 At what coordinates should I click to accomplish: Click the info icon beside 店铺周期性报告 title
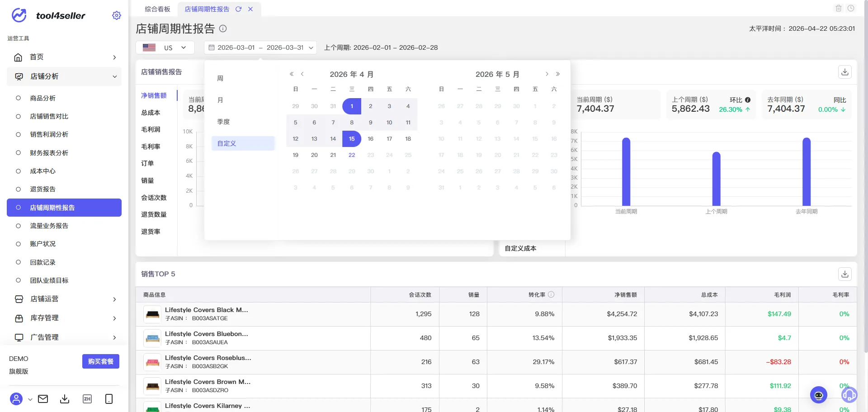coord(223,28)
